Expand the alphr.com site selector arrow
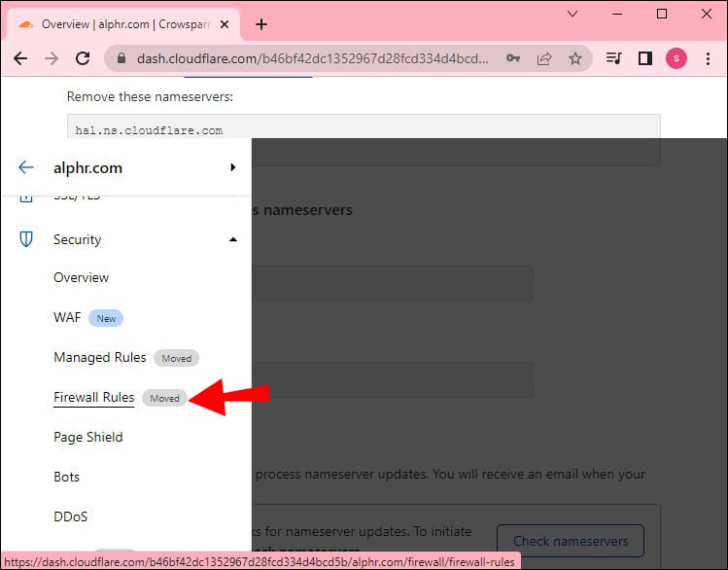 tap(233, 167)
